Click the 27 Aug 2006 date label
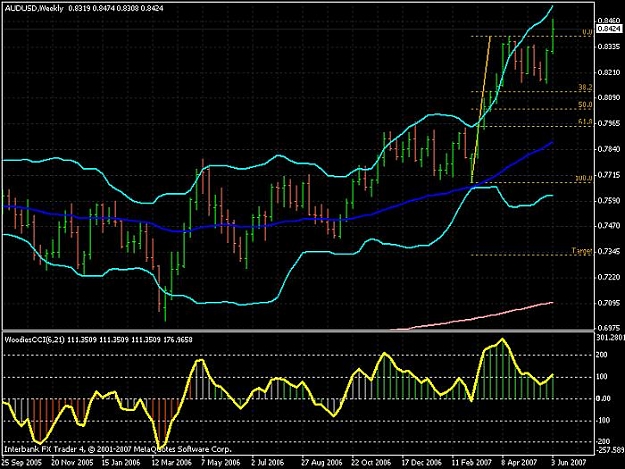The height and width of the screenshot is (469, 625). click(322, 463)
